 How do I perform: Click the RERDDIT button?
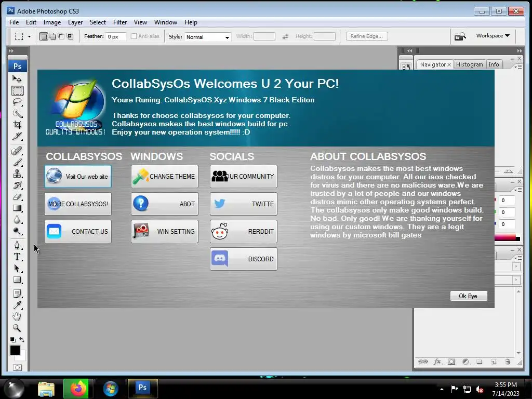243,231
